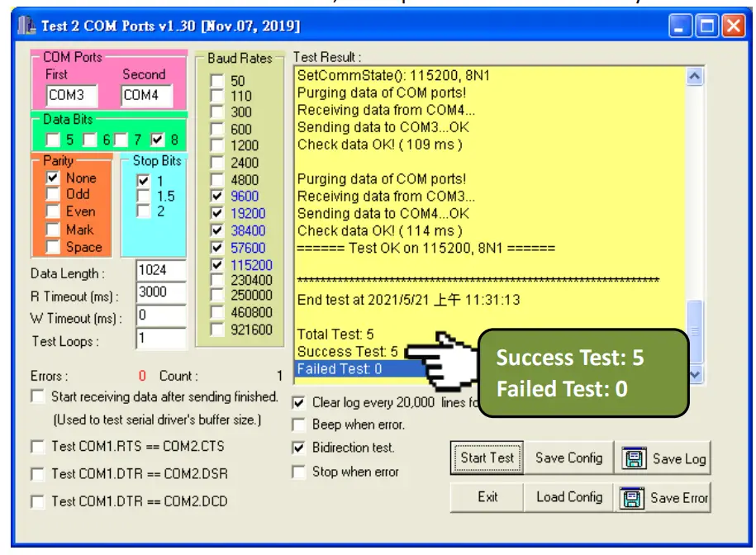Enable the 921600 baud rate checkbox
Screen dimensions: 756x555
tap(217, 330)
